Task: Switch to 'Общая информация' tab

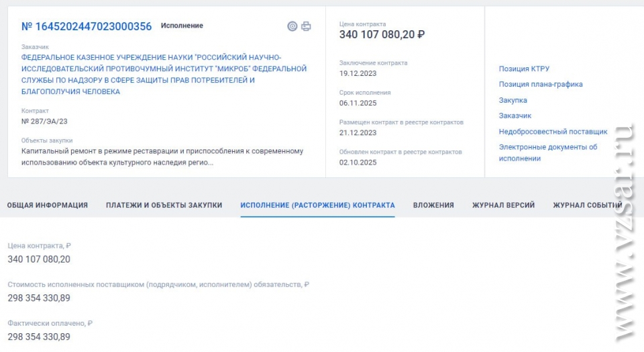Action: [x=48, y=206]
